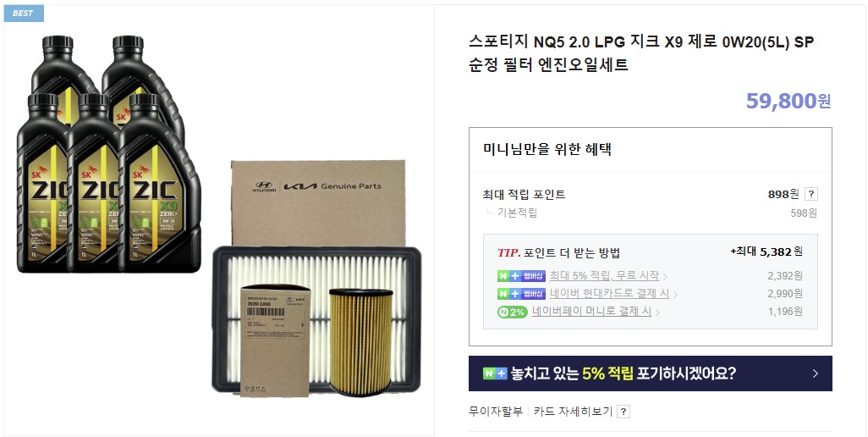The height and width of the screenshot is (437, 868).
Task: Open the 최대 5% 적립, 무료 시작 link
Action: coord(605,276)
